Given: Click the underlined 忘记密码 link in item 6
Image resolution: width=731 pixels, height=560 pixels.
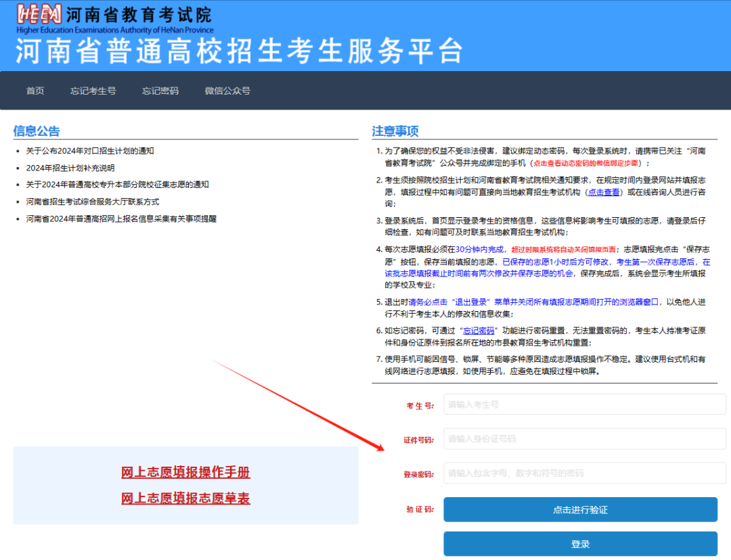Looking at the screenshot, I should [479, 331].
